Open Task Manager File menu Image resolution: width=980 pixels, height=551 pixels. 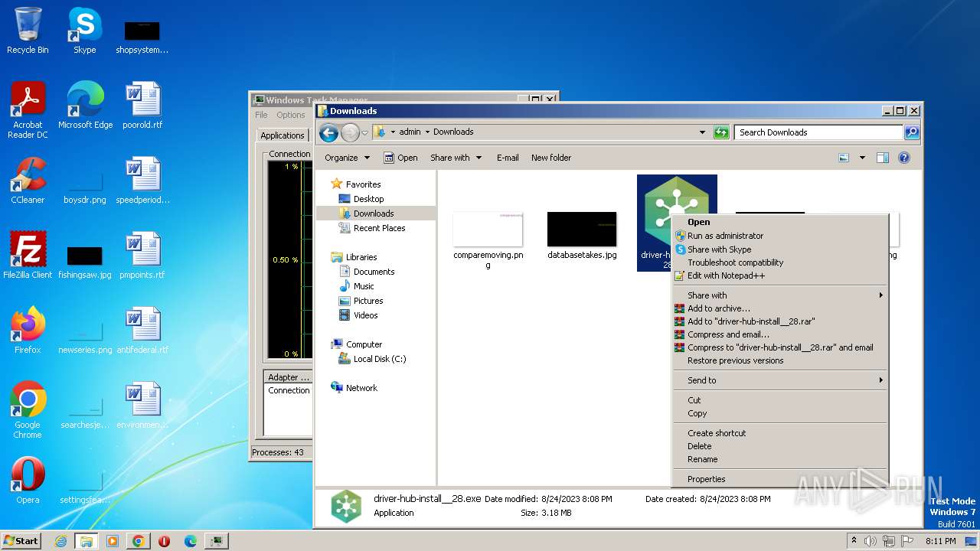click(262, 115)
